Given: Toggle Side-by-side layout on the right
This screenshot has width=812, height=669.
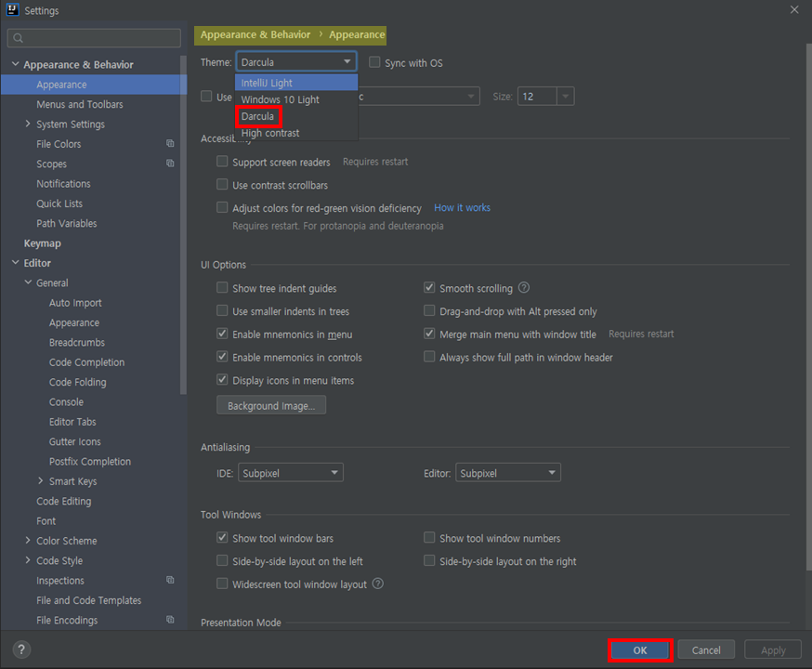Looking at the screenshot, I should [429, 561].
